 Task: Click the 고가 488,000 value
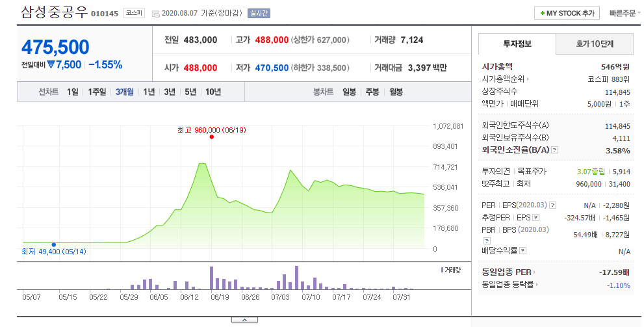click(272, 40)
